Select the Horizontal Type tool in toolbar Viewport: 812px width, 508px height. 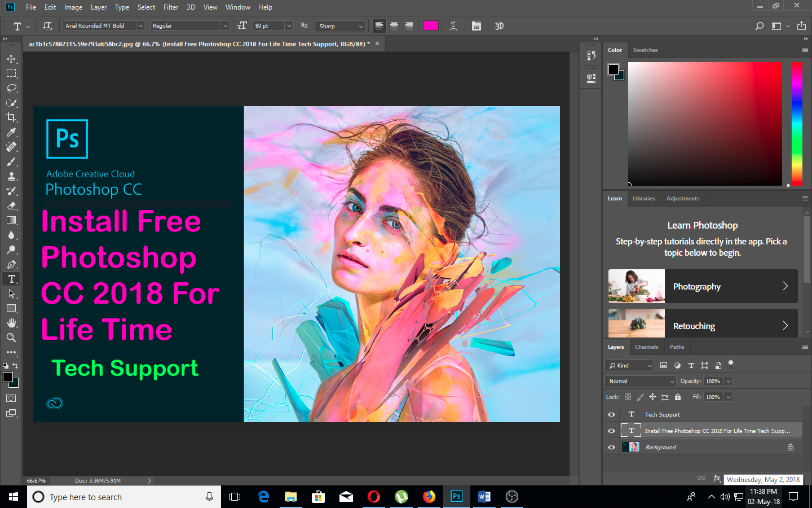11,279
